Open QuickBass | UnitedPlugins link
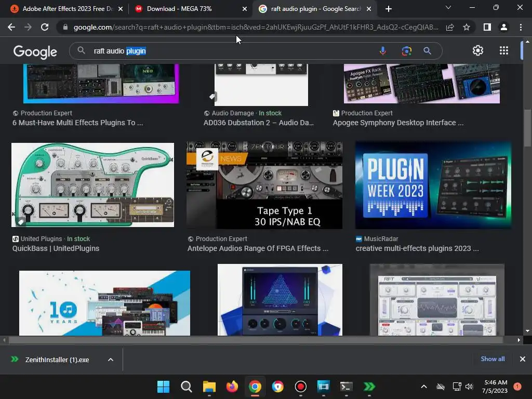 point(56,248)
